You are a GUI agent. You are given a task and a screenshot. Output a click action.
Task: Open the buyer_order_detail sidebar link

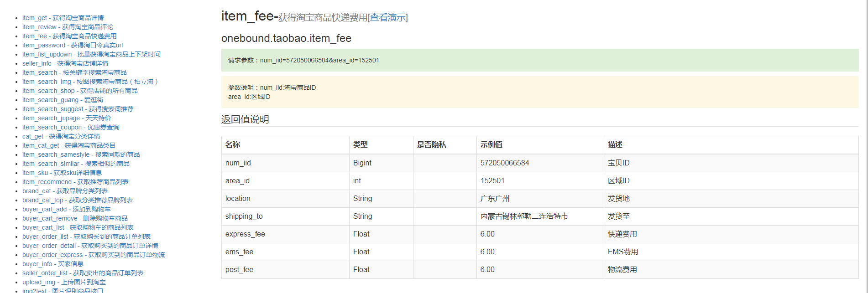90,246
